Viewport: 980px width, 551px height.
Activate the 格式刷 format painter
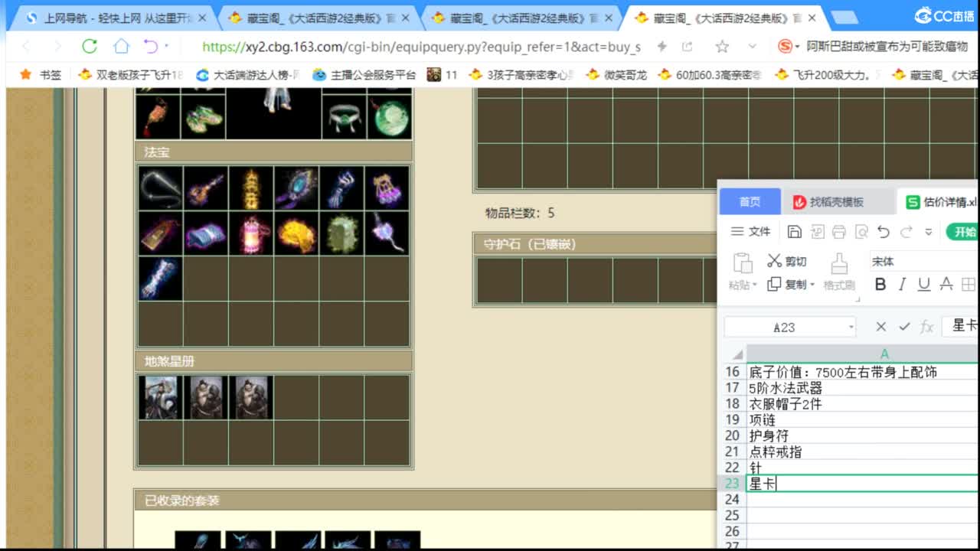pos(839,272)
